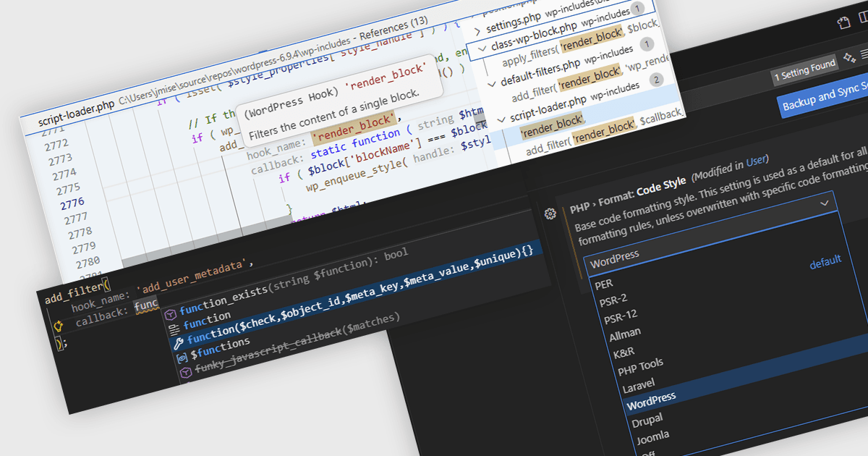Click the typed 'func' text after callback
Screen dimensions: 868x456
[x=147, y=304]
